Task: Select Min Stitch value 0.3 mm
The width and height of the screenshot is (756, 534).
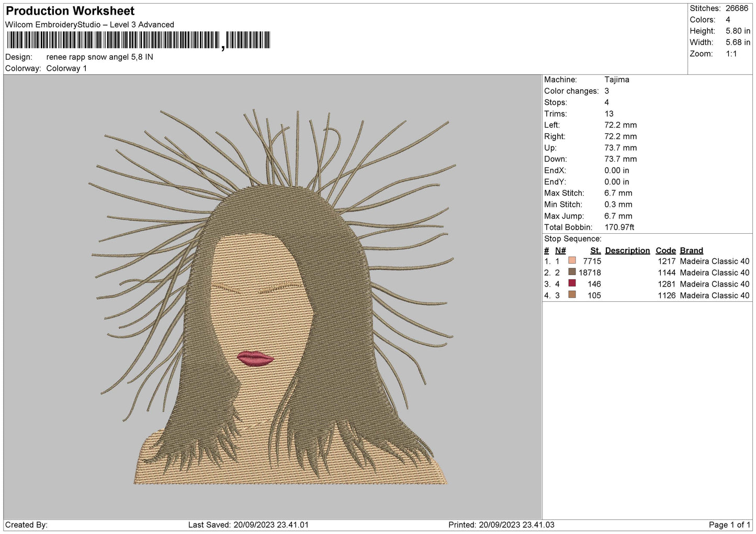Action: click(618, 204)
